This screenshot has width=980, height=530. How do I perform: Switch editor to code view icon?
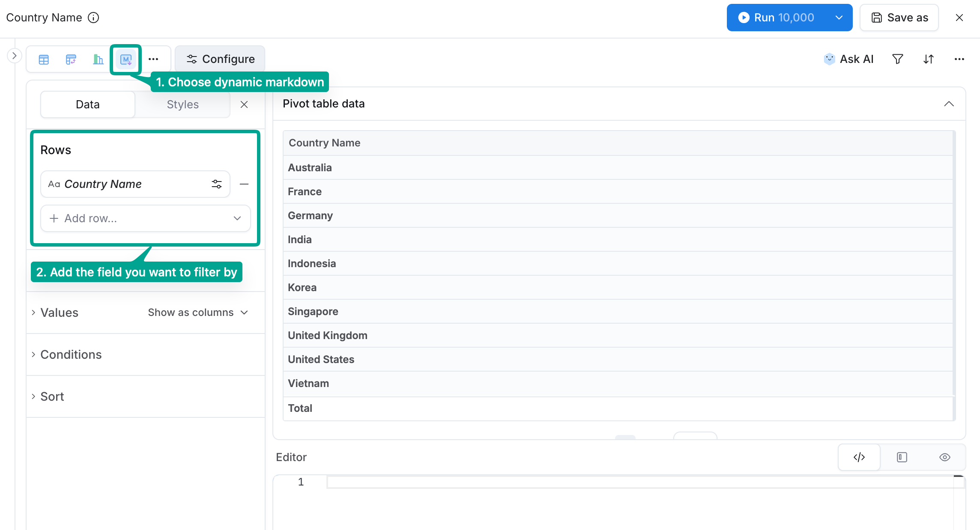(859, 457)
